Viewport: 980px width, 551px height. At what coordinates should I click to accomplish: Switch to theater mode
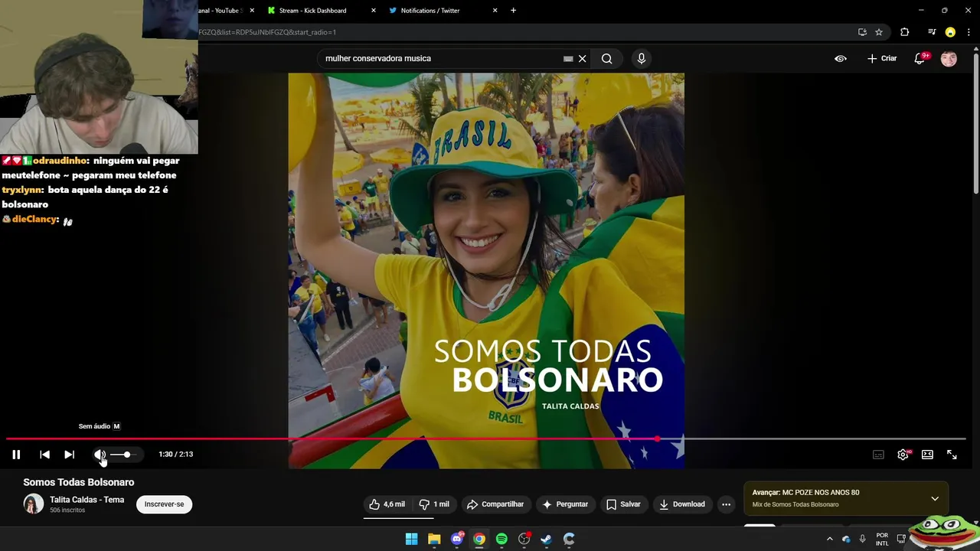(927, 455)
